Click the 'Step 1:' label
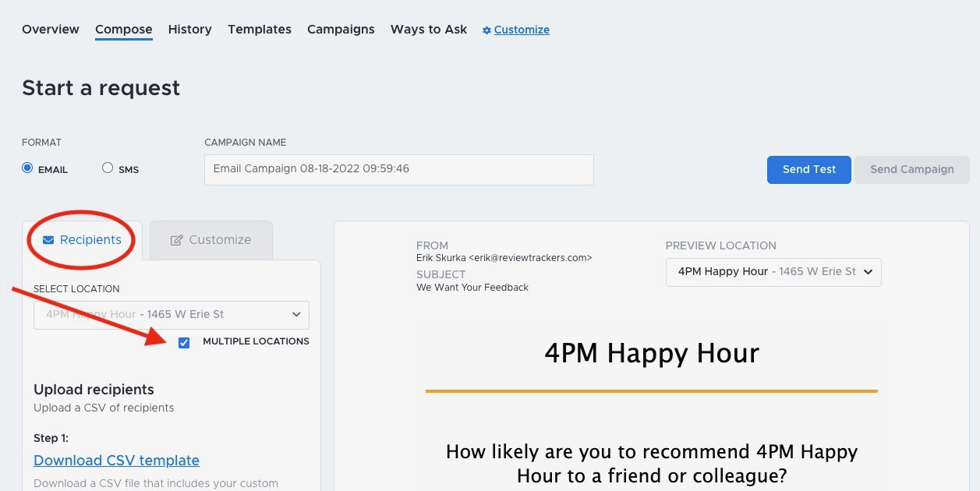The width and height of the screenshot is (980, 491). click(51, 438)
